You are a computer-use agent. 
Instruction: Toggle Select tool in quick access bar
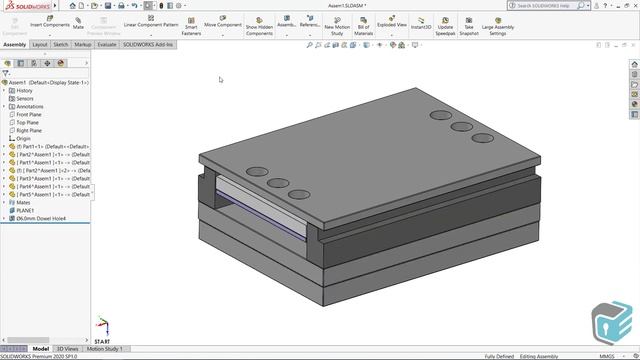148,6
